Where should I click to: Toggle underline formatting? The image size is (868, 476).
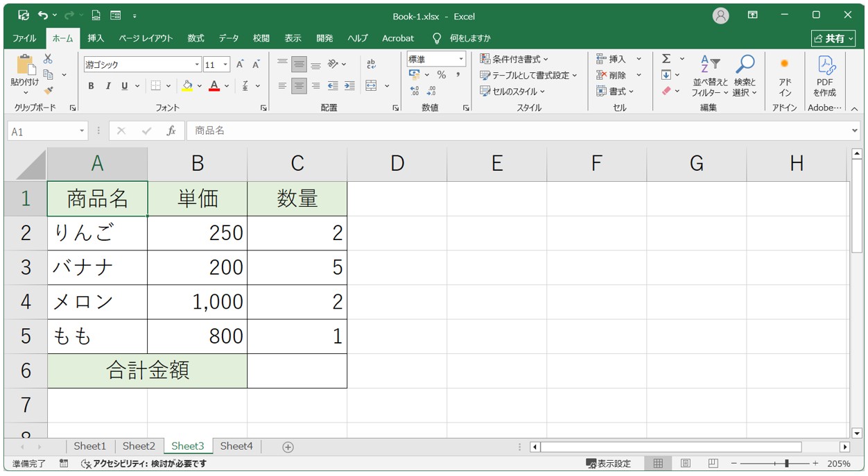pyautogui.click(x=125, y=86)
